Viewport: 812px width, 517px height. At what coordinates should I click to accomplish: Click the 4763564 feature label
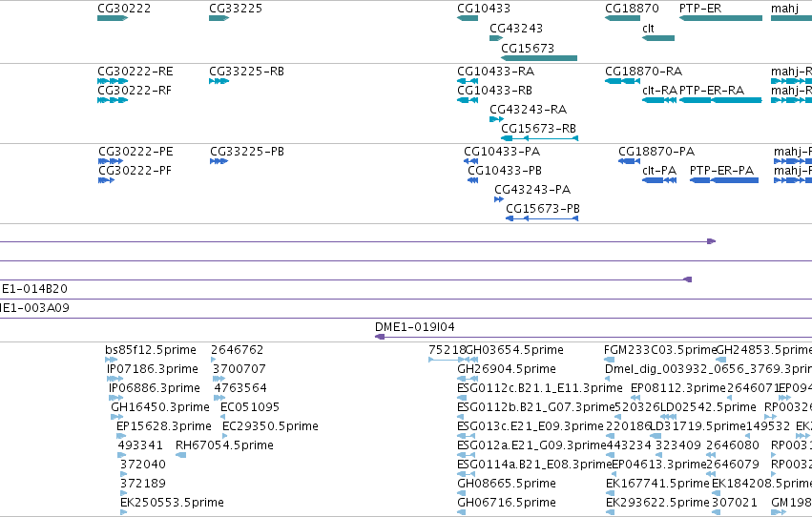[240, 388]
